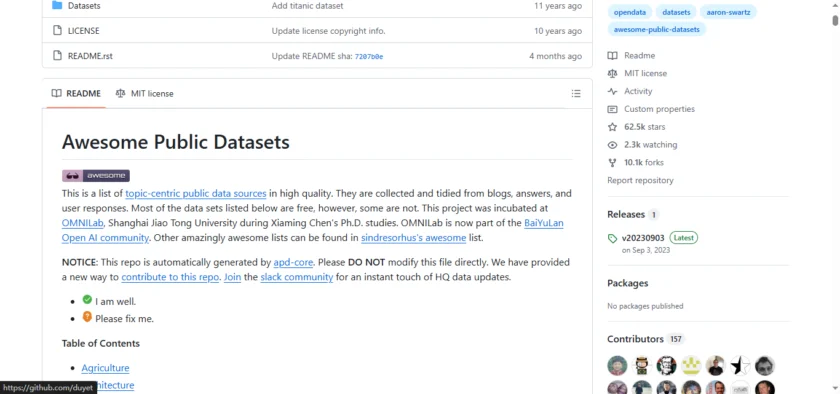Click the green check 'I am well' icon
This screenshot has height=394, width=840.
[87, 300]
